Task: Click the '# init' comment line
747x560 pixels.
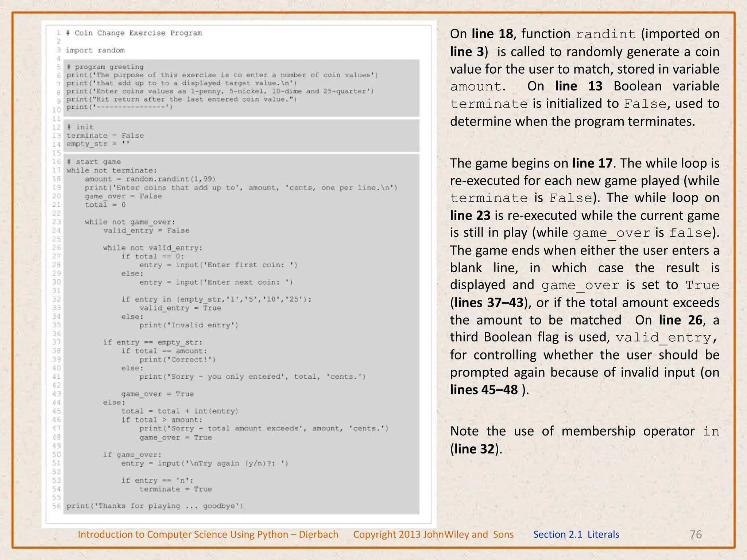Action: (x=80, y=127)
